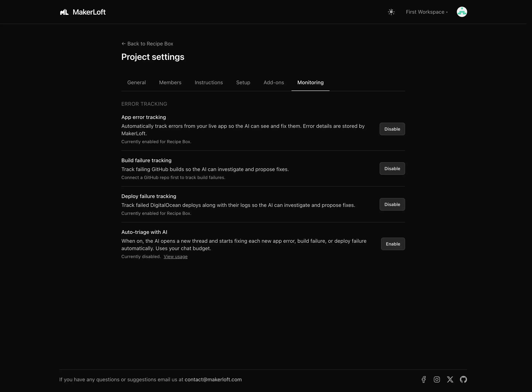The width and height of the screenshot is (532, 392).
Task: Open the Instructions tab
Action: coord(209,82)
